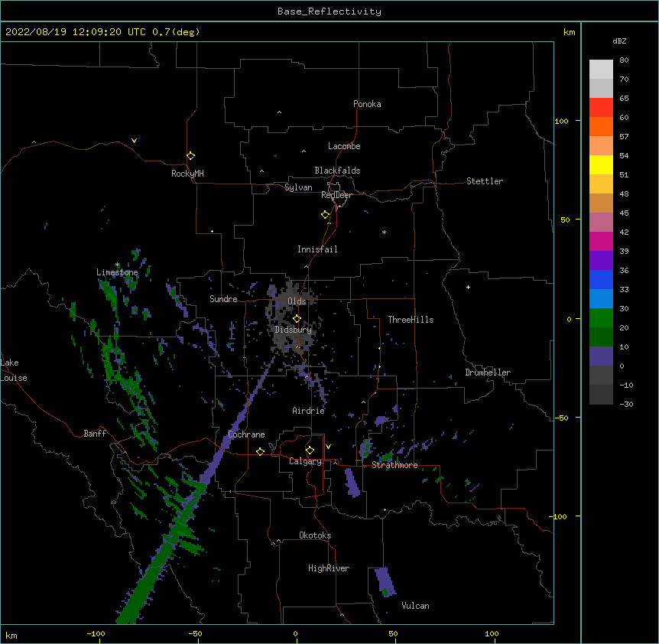Click the Okotoks city label

click(315, 535)
